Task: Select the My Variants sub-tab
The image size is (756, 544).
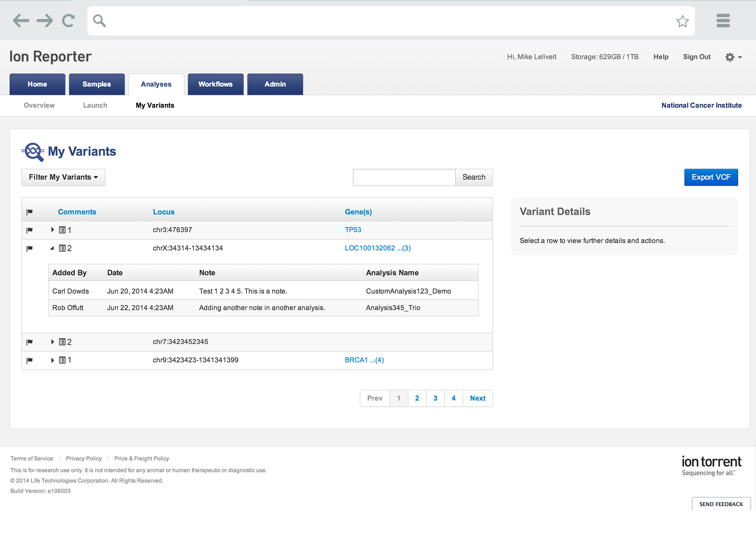Action: click(x=155, y=105)
